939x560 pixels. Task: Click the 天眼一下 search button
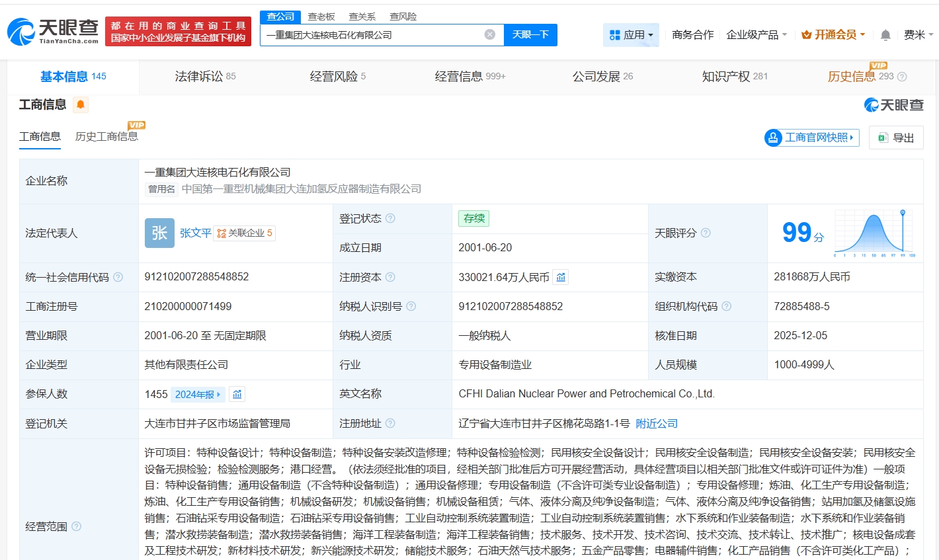tap(530, 34)
